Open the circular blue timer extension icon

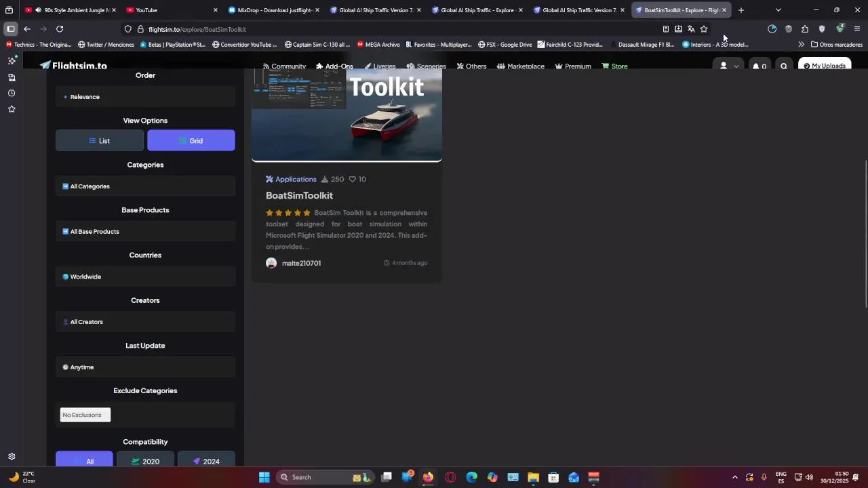click(x=772, y=29)
